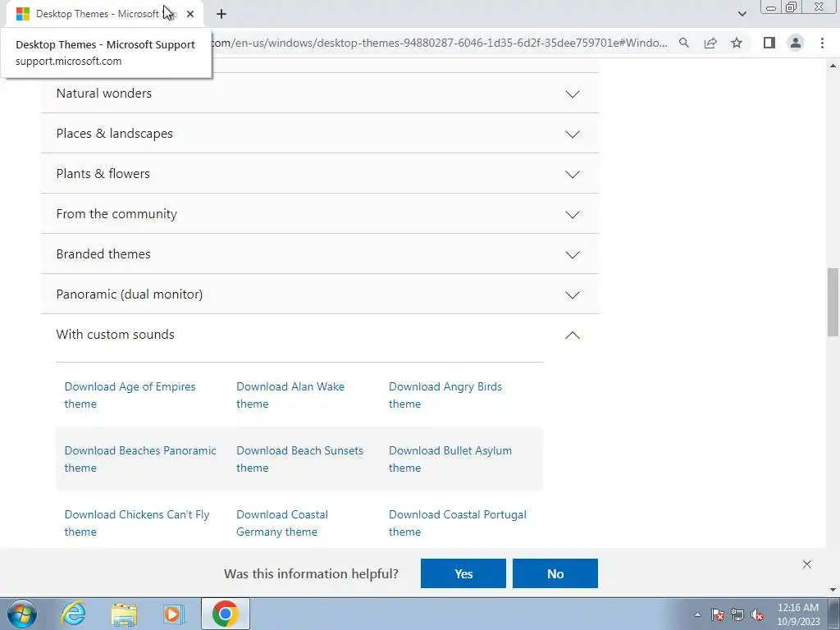Click scrollbar up arrow
The height and width of the screenshot is (630, 840).
pyautogui.click(x=833, y=66)
